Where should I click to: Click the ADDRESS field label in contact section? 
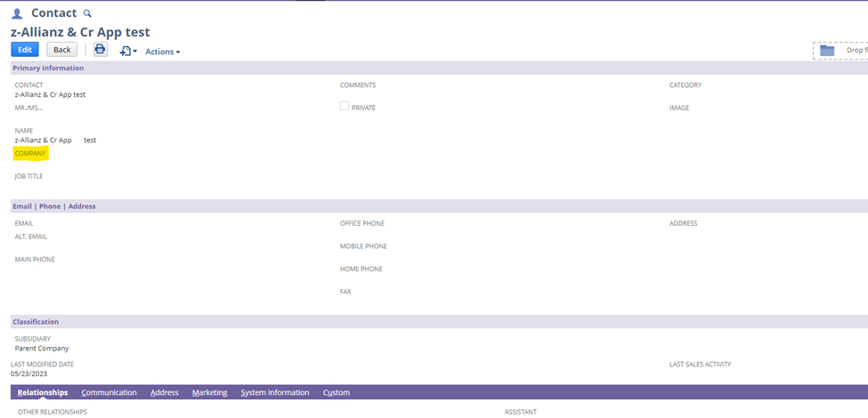pos(683,223)
